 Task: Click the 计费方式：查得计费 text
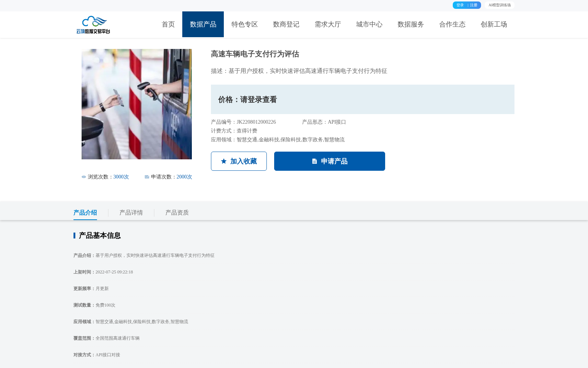pyautogui.click(x=234, y=131)
